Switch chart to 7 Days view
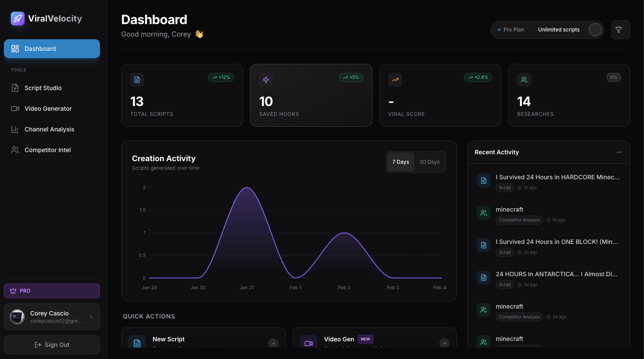The image size is (644, 359). 400,162
